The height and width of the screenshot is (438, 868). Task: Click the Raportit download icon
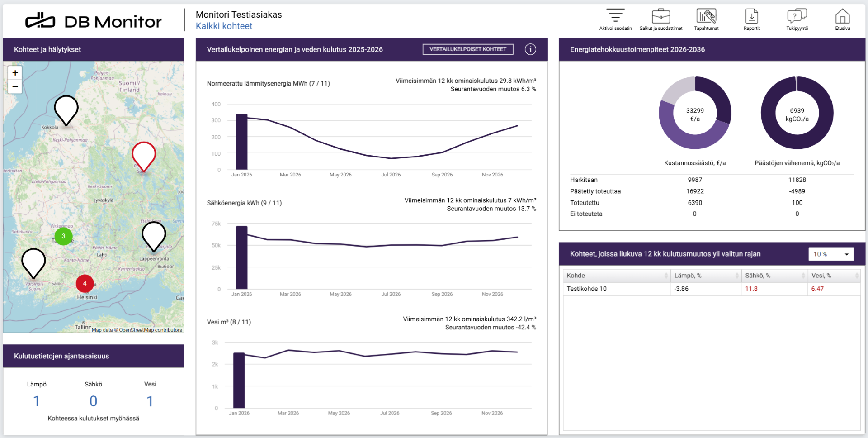[x=751, y=16]
